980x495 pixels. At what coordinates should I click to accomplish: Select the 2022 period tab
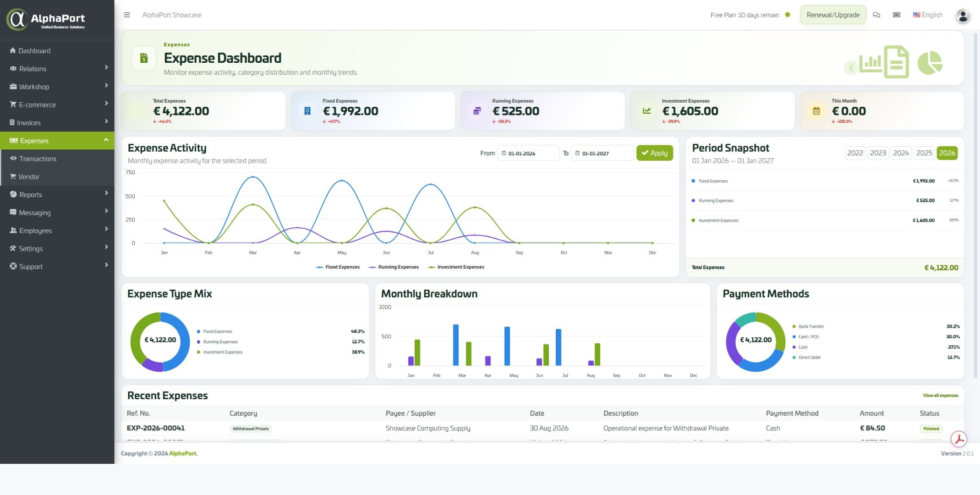click(855, 153)
